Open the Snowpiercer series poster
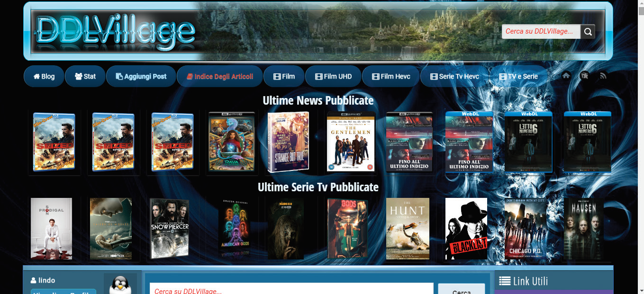This screenshot has width=644, height=294. (169, 229)
